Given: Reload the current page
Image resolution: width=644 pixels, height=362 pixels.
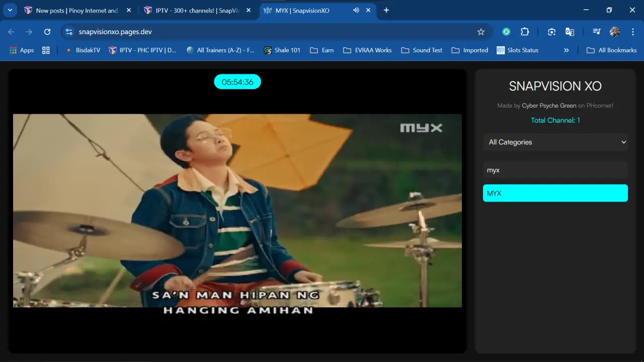Looking at the screenshot, I should pos(47,32).
